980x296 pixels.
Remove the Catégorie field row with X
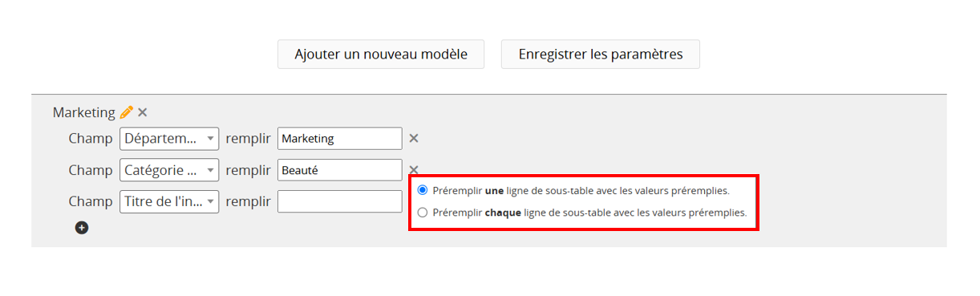tap(414, 169)
